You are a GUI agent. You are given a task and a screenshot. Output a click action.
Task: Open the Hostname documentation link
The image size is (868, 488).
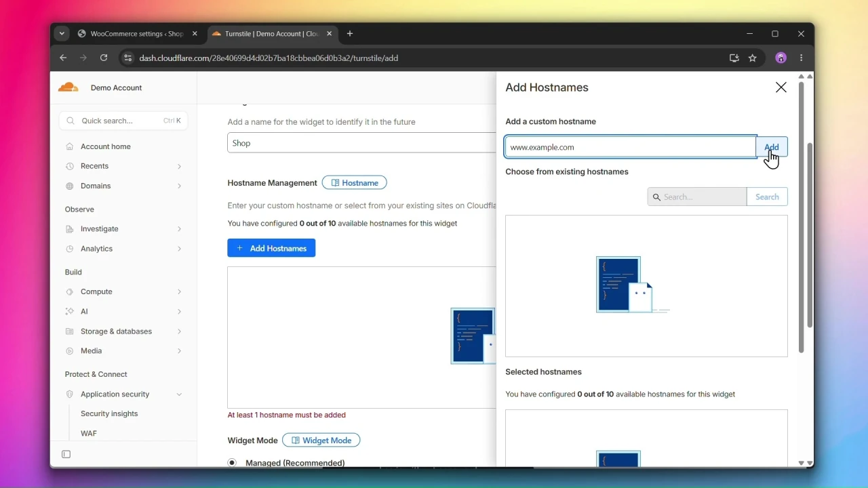(355, 183)
